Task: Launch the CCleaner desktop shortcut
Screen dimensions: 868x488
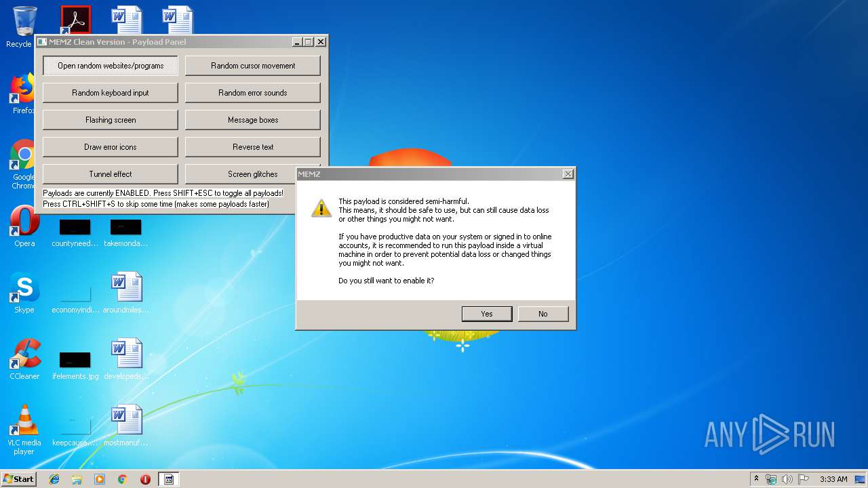Action: point(24,359)
